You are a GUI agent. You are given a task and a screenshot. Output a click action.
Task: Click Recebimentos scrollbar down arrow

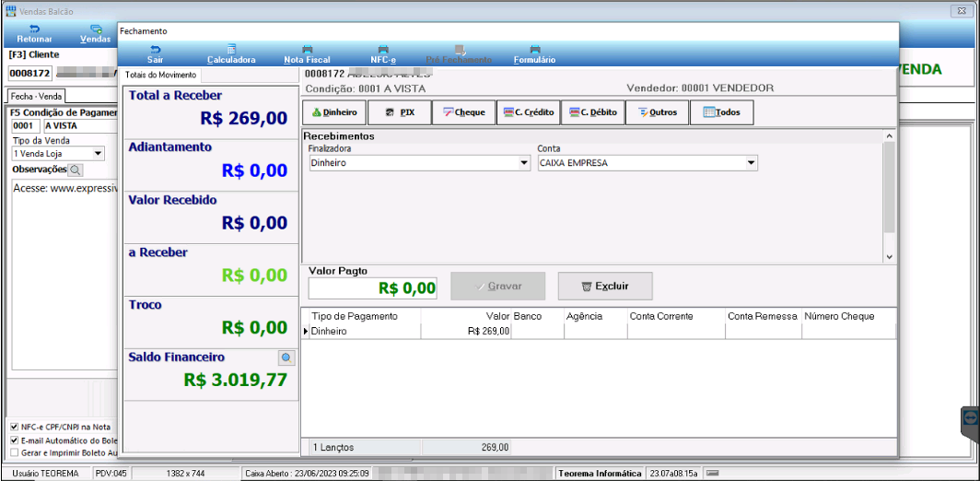[889, 257]
